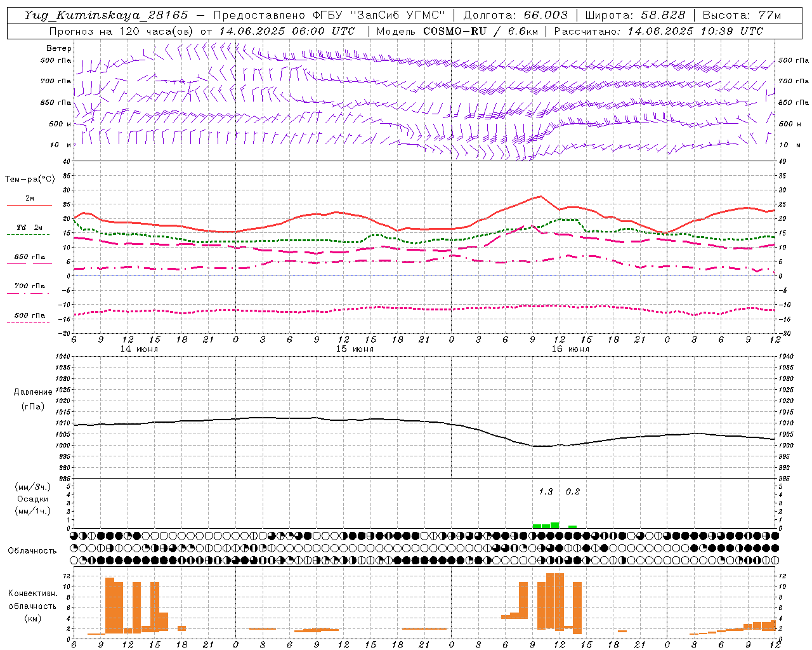Screen dimensions: 812x650
Task: Click the (мм/3ч.) precipitation unit label
Action: tap(32, 487)
